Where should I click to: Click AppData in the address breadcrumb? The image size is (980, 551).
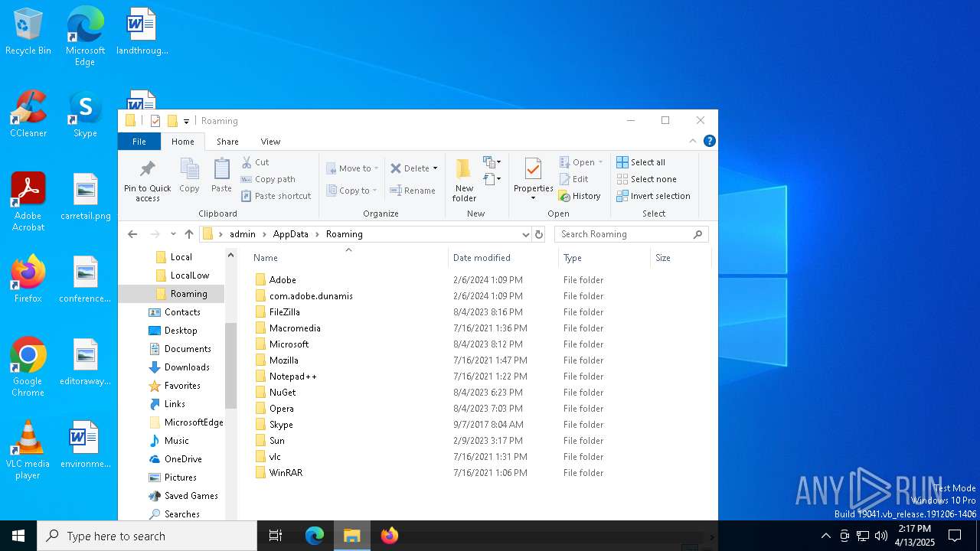[x=290, y=234]
